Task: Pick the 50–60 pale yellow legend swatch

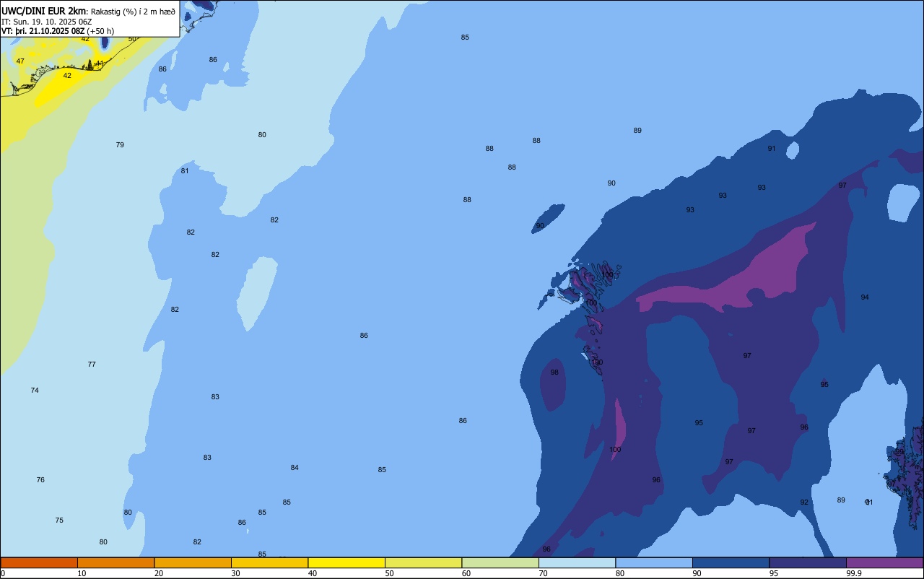Action: coord(423,562)
